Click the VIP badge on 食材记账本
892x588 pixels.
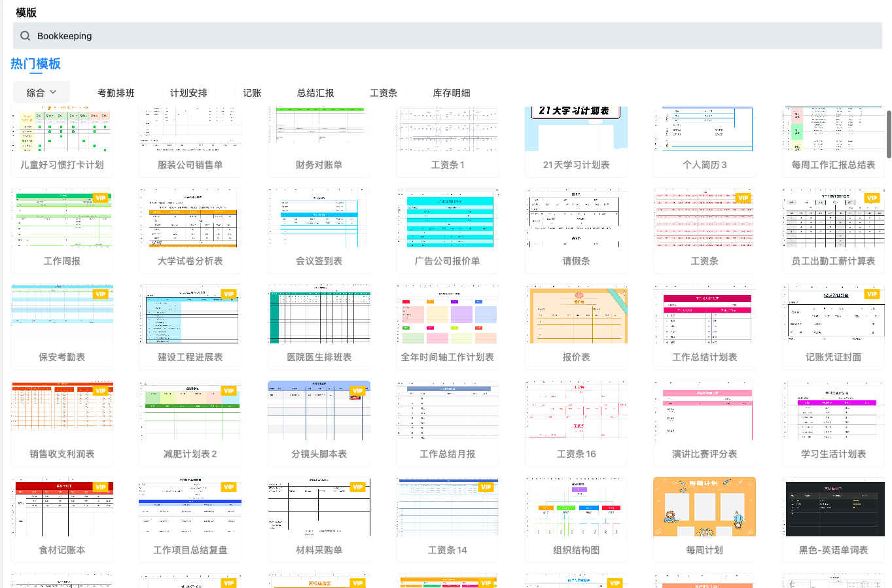point(100,487)
